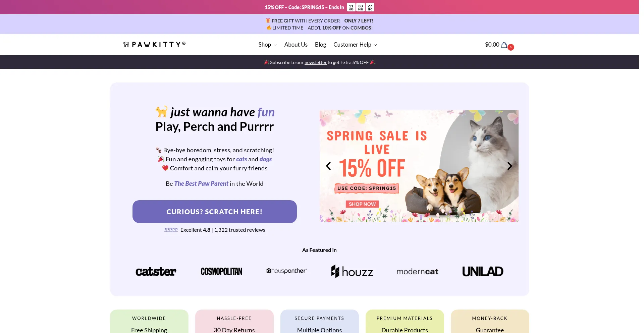This screenshot has width=644, height=333.
Task: Open the COMBOS link
Action: click(361, 28)
